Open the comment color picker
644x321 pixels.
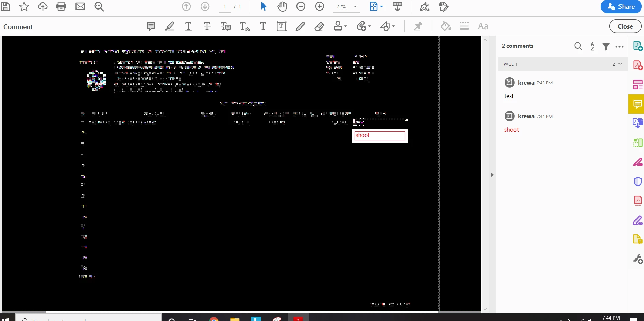click(445, 26)
